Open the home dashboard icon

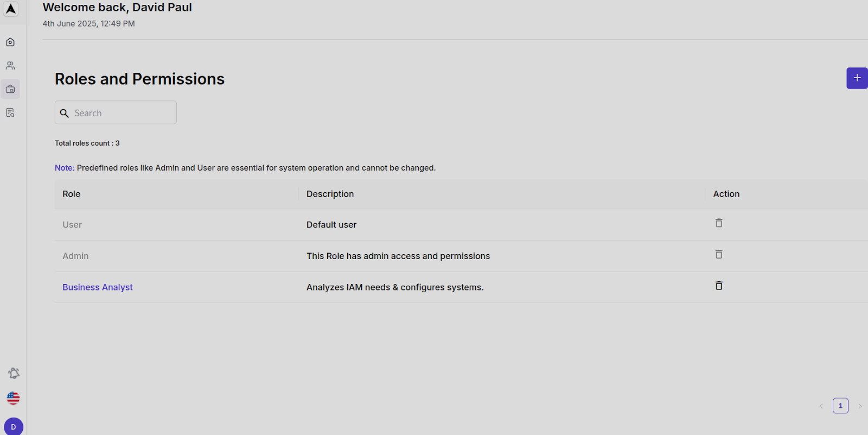tap(10, 42)
